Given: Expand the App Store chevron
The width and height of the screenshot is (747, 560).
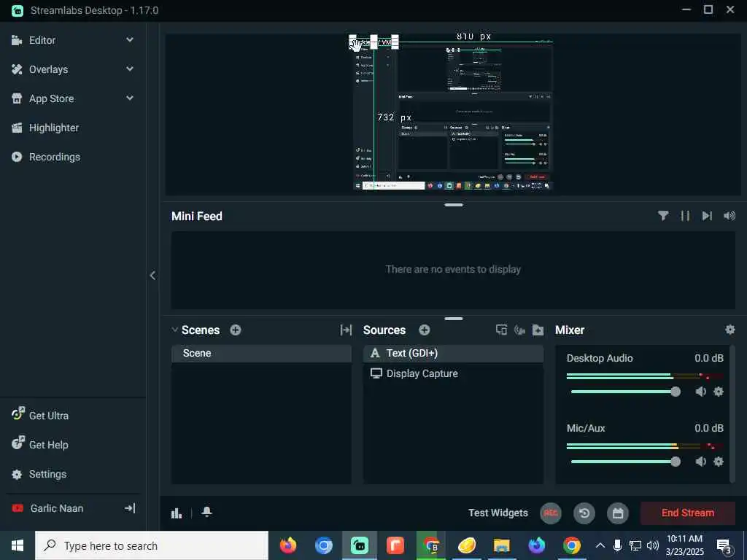Looking at the screenshot, I should coord(130,98).
